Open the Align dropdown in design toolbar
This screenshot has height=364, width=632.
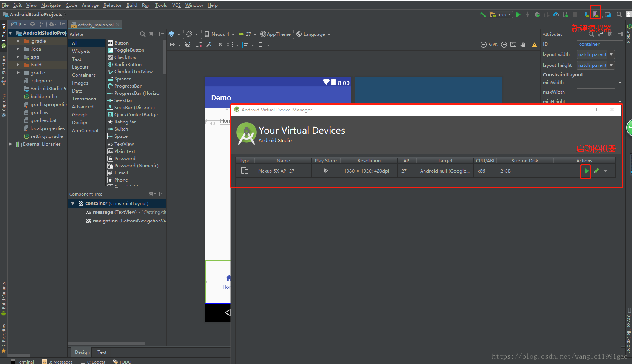(x=248, y=45)
